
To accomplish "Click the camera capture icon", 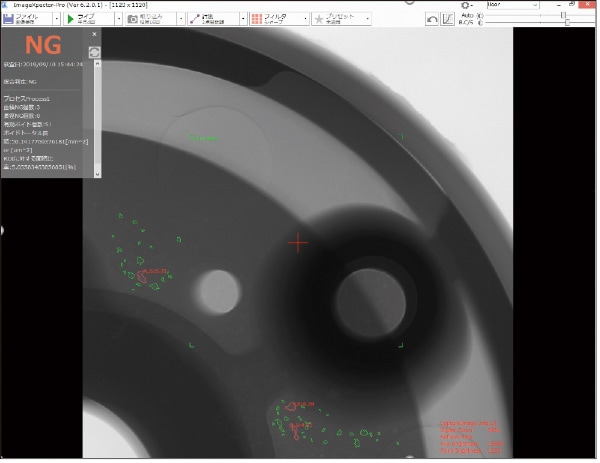I will click(x=132, y=19).
